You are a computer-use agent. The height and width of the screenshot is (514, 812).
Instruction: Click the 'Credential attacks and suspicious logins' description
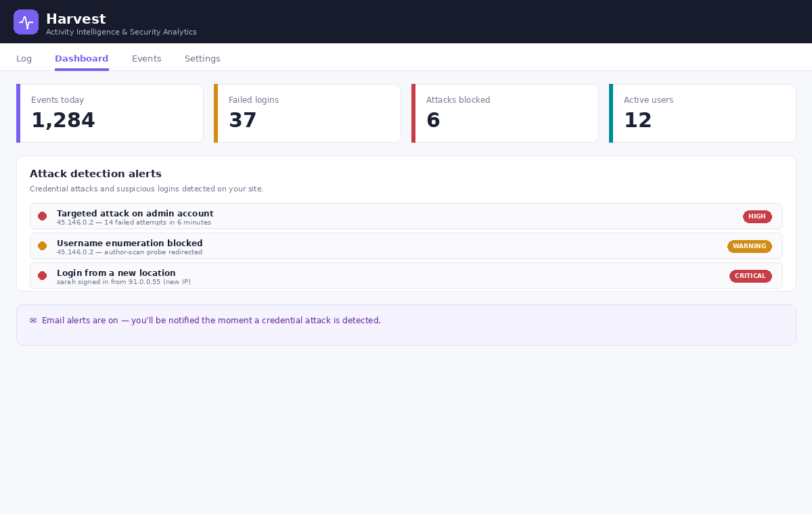coord(146,189)
